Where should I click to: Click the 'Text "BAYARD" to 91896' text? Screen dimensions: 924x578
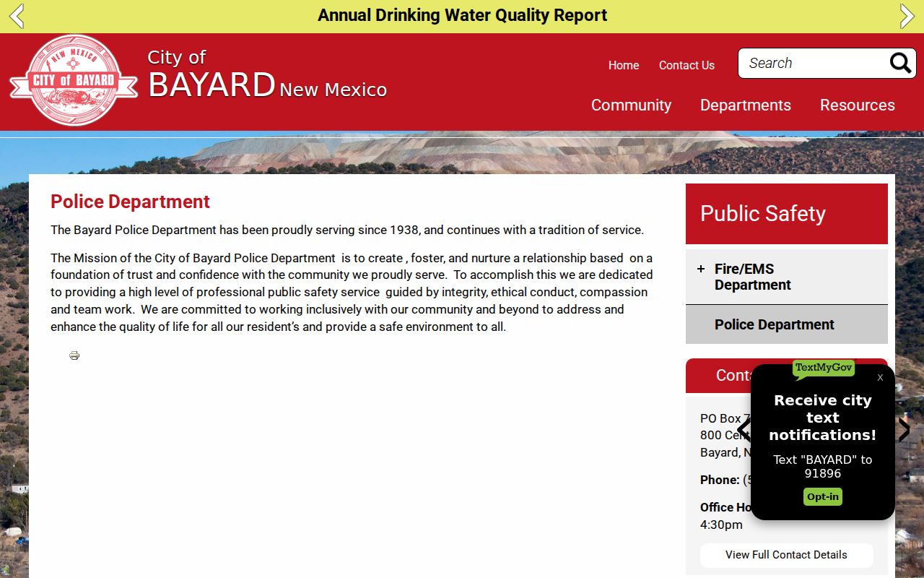coord(823,467)
